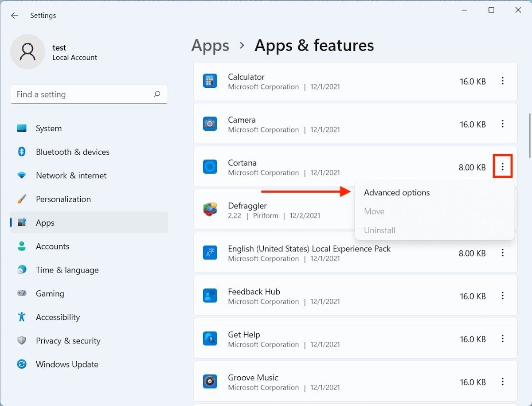The image size is (532, 406).
Task: Click the Groove Music app name
Action: coord(253,378)
